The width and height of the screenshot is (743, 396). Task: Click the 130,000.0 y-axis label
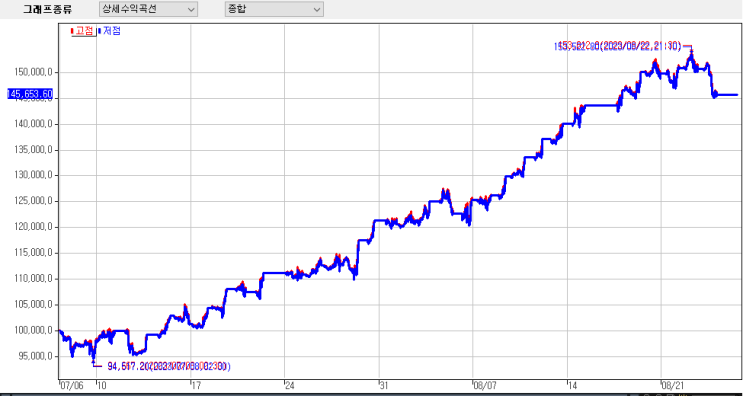coord(33,175)
